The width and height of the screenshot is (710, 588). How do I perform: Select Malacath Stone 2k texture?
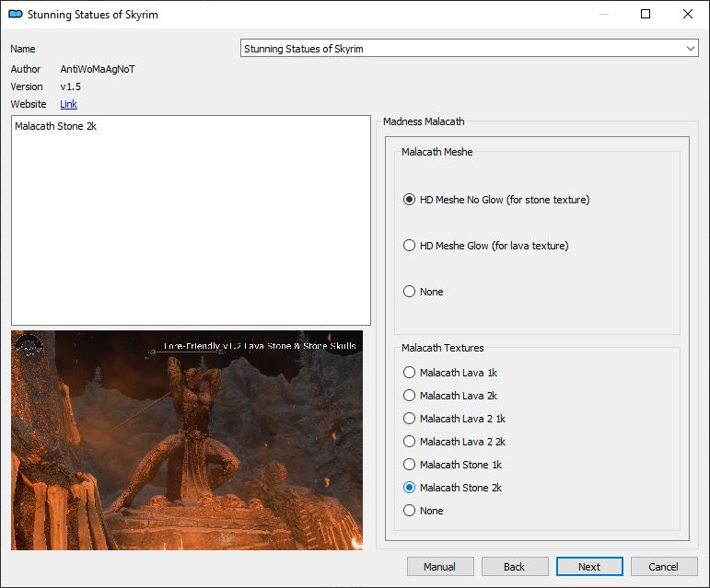(410, 488)
